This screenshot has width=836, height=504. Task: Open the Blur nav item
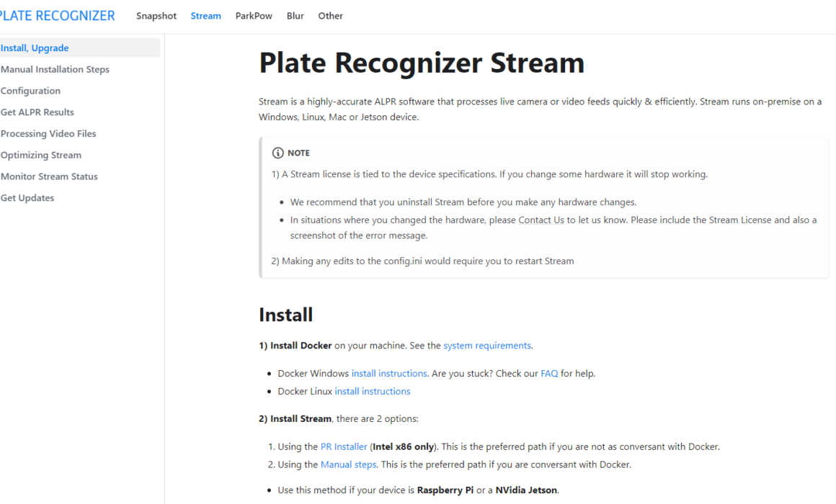click(x=295, y=16)
